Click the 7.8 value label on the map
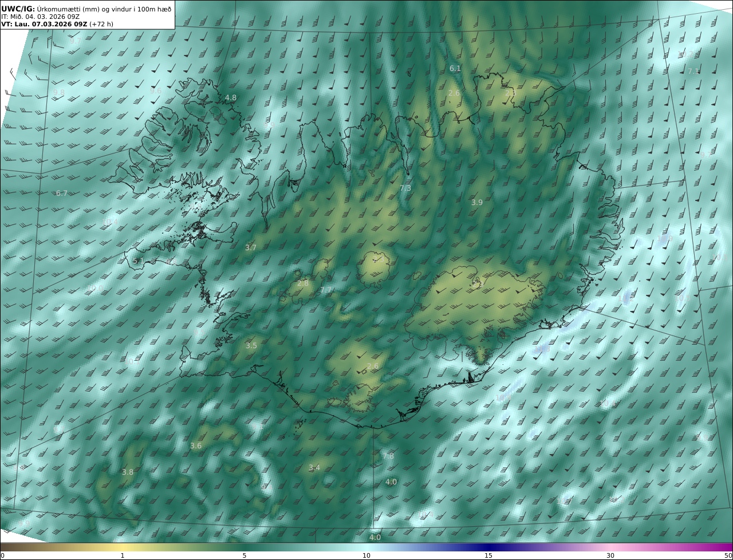This screenshot has width=733, height=560. [x=388, y=456]
